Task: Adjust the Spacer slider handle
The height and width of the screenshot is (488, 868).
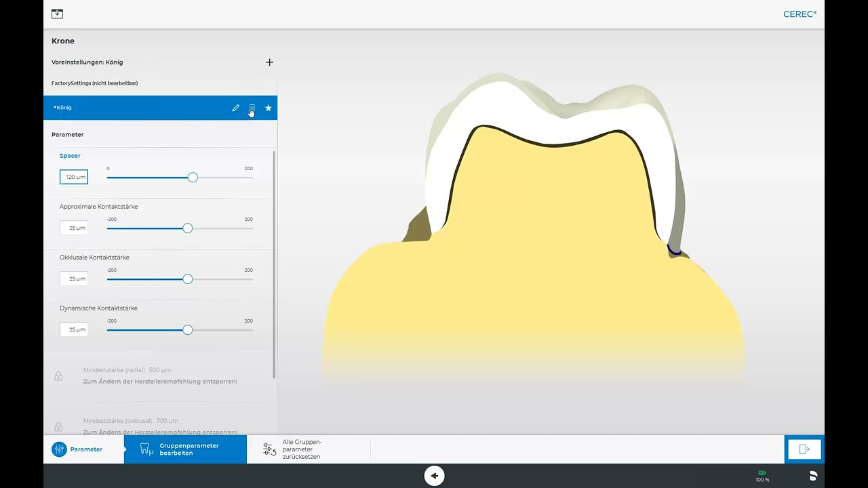Action: [193, 177]
